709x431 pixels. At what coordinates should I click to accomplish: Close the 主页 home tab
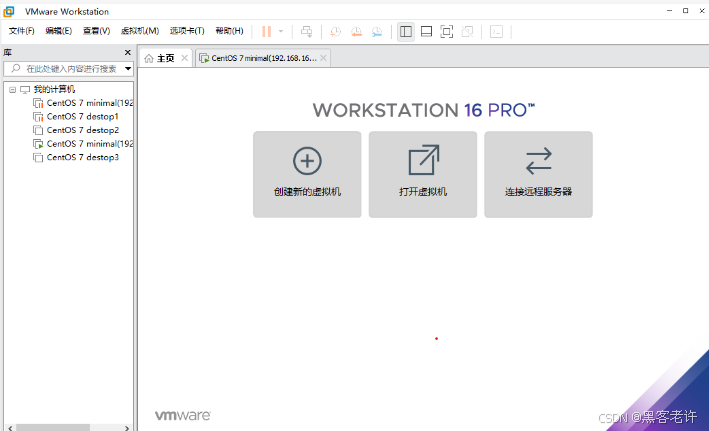184,58
